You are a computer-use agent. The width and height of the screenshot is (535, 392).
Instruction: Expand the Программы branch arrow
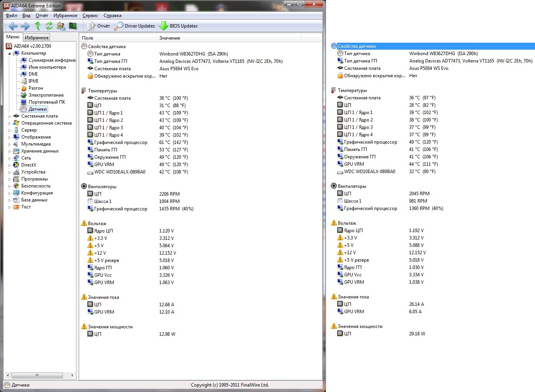click(9, 179)
